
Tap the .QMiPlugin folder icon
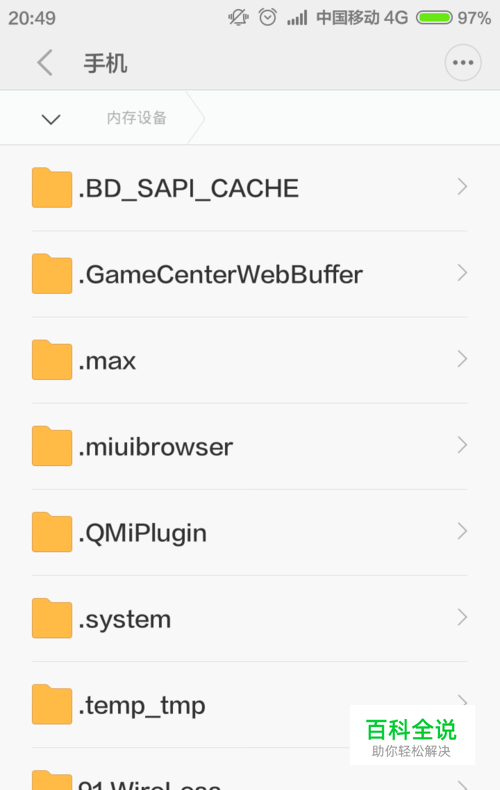(x=52, y=532)
